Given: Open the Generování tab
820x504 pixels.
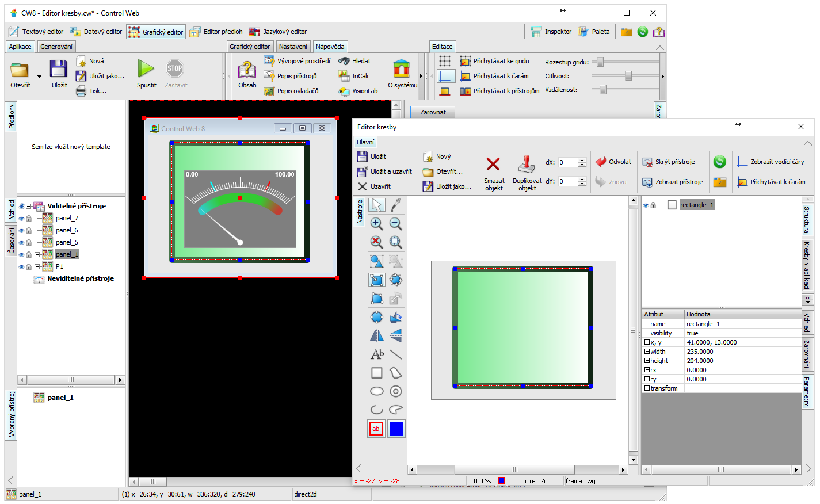Looking at the screenshot, I should pos(56,47).
